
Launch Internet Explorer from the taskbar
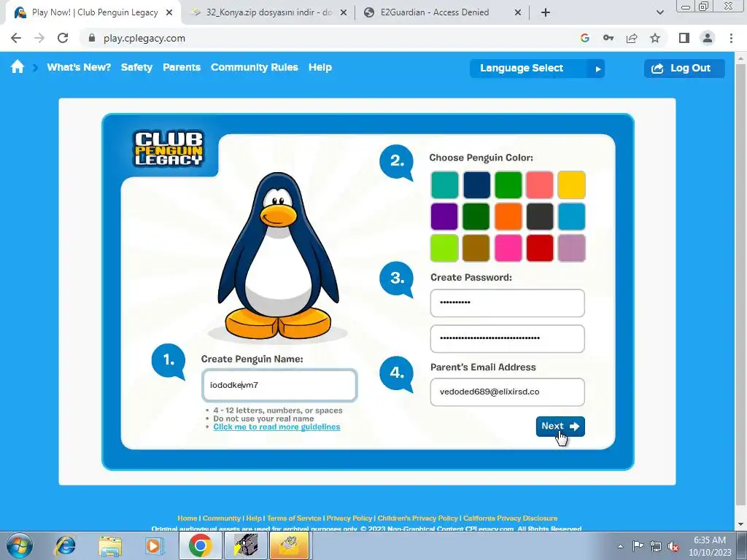(x=65, y=545)
